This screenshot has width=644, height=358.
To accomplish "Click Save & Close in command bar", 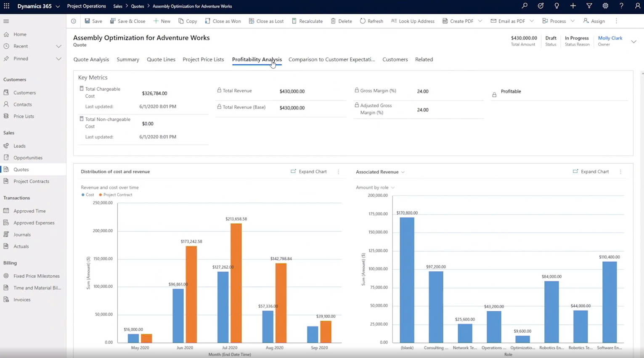I will coord(127,21).
